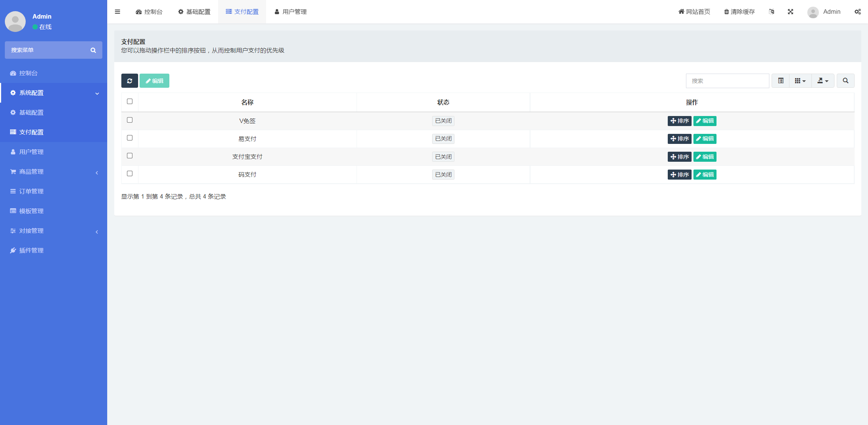Toggle the sidebar hamburger menu icon
This screenshot has height=425, width=868.
click(118, 12)
